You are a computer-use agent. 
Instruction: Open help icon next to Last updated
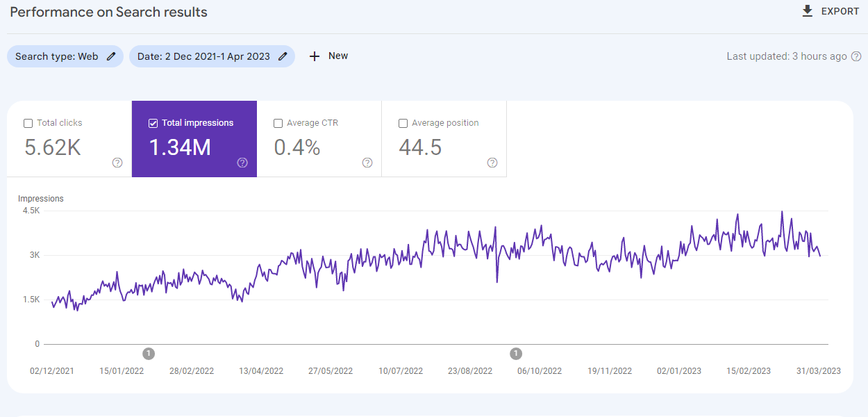tap(856, 56)
